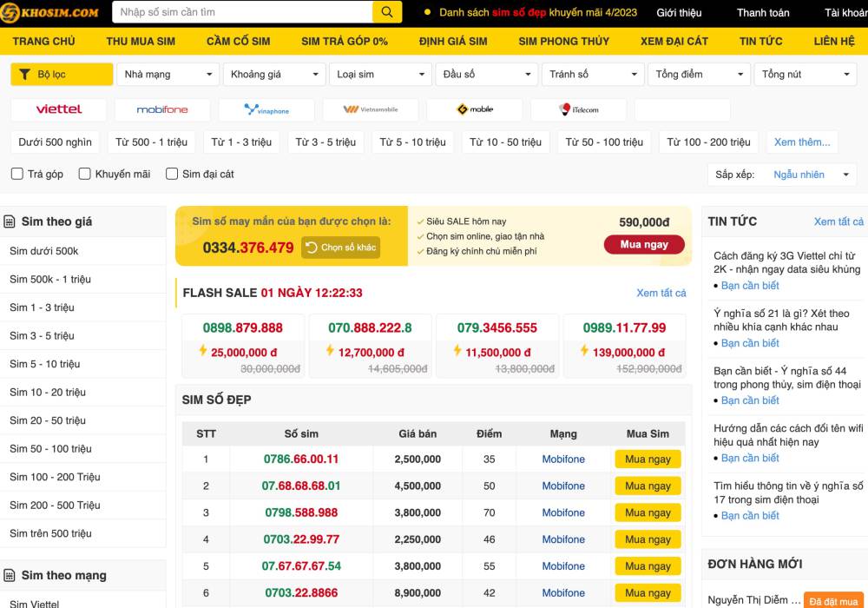
Task: Open the Khoảng giá dropdown
Action: (x=274, y=74)
